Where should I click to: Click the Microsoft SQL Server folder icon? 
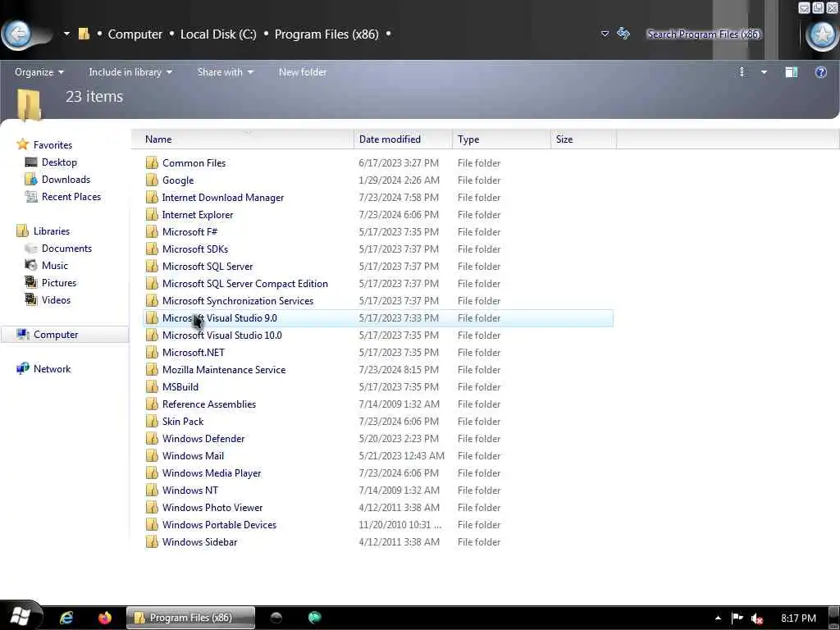click(152, 267)
